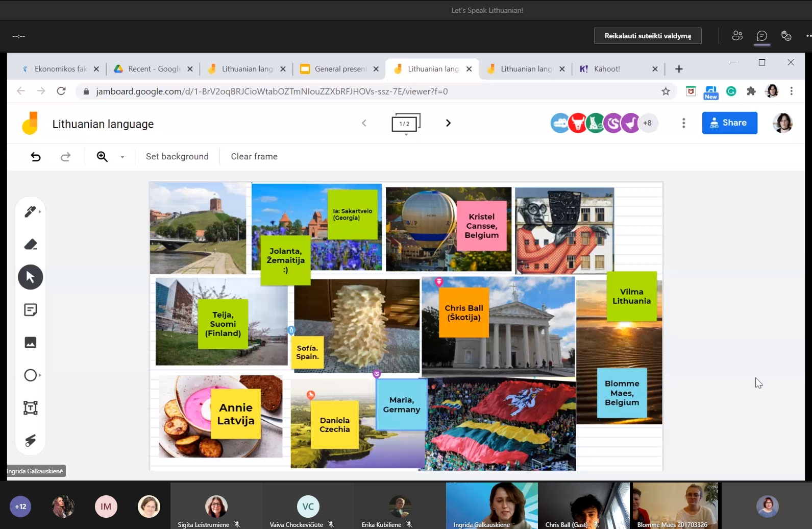This screenshot has height=529, width=812.
Task: Click the blue Share button
Action: click(x=729, y=123)
